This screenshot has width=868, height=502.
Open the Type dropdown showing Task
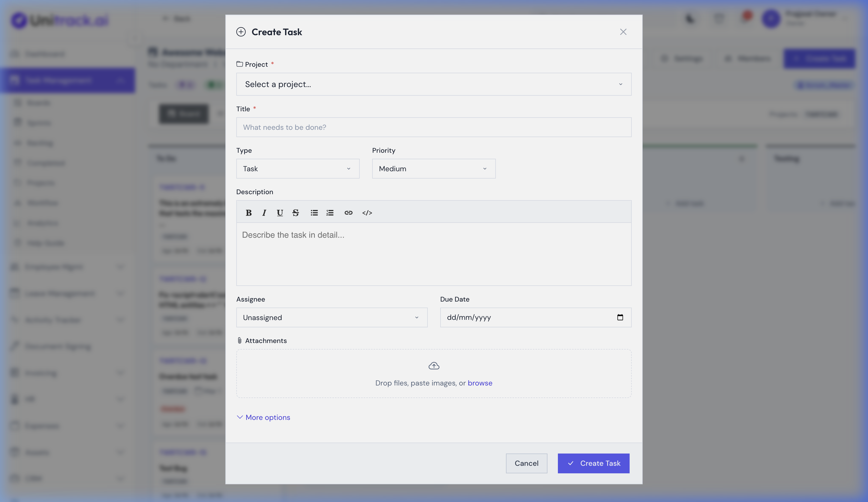[298, 169]
